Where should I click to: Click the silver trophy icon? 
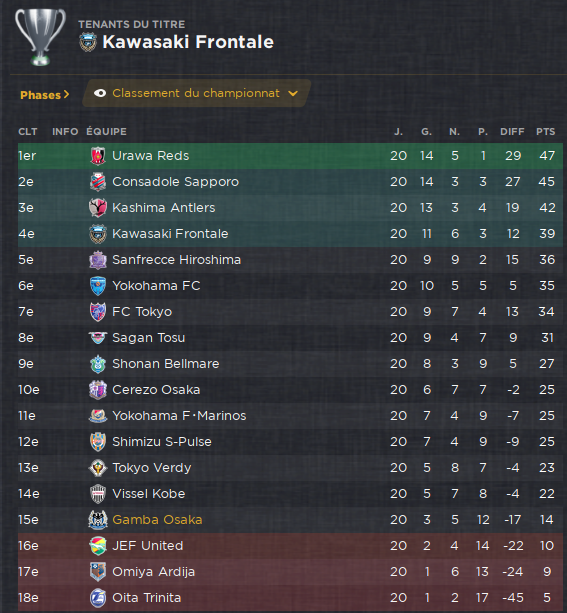click(40, 37)
